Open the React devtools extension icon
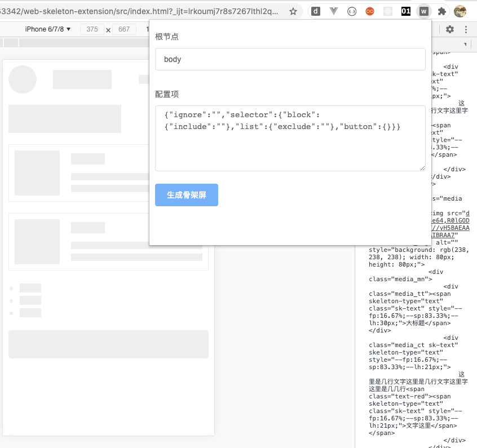The height and width of the screenshot is (448, 477). click(387, 12)
